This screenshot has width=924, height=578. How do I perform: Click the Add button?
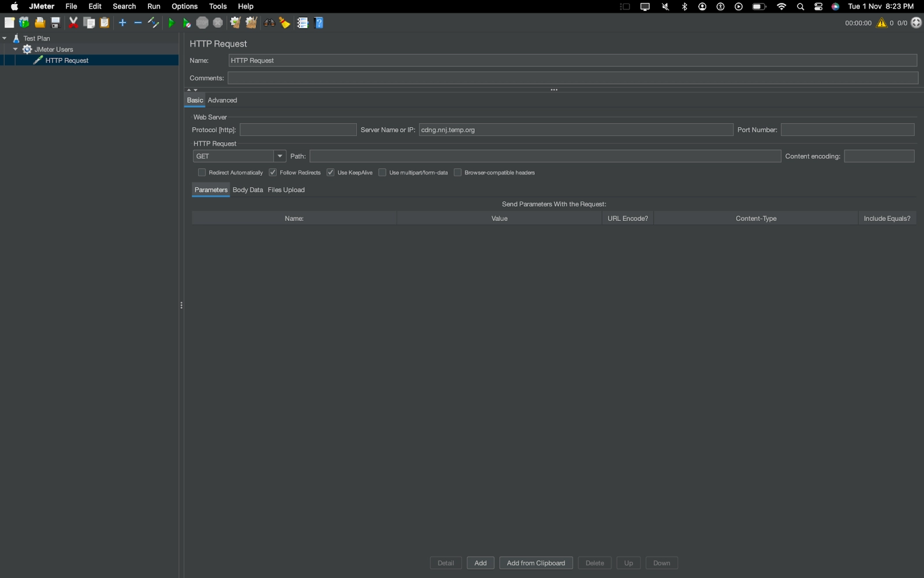tap(480, 563)
